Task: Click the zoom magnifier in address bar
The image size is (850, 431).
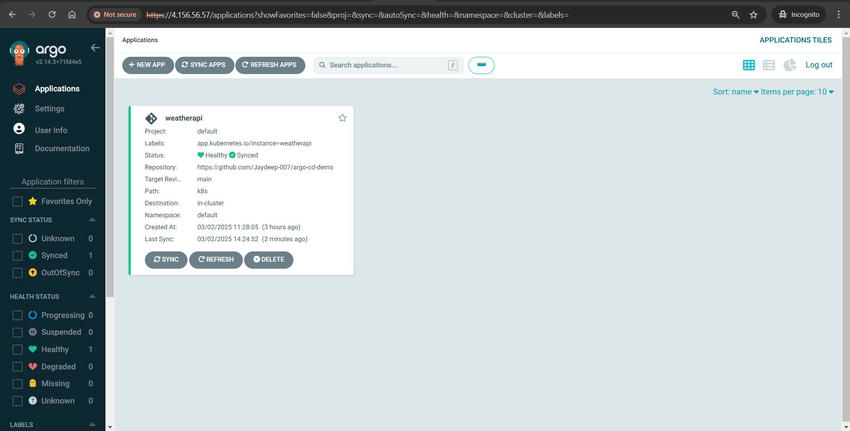Action: [735, 15]
